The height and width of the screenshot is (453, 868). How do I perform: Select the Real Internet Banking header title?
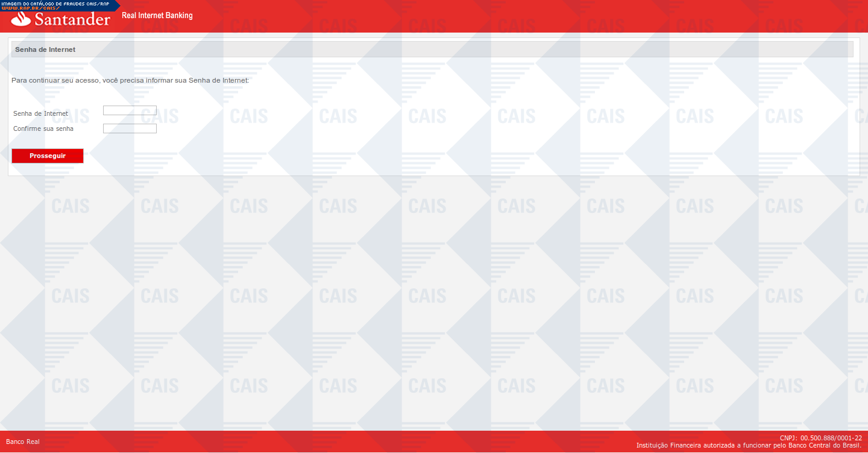click(x=157, y=16)
